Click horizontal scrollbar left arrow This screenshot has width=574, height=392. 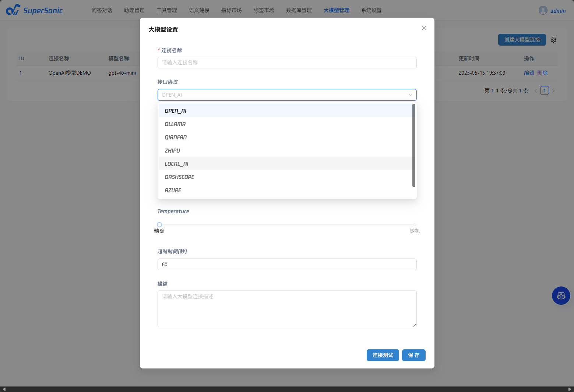pyautogui.click(x=4, y=389)
